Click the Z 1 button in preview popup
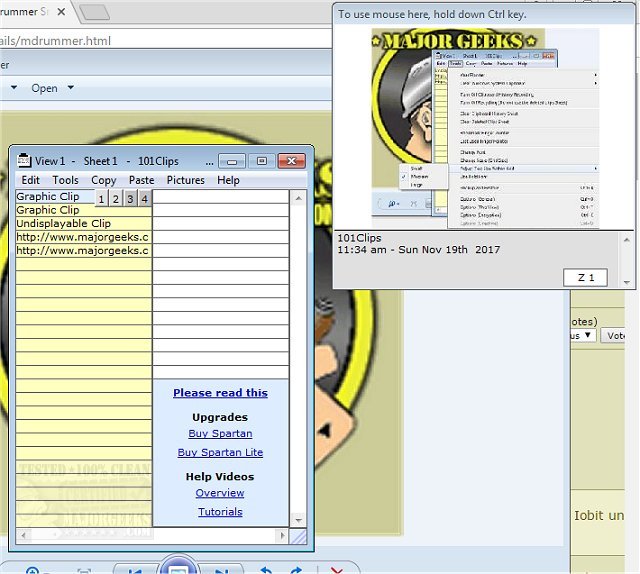The width and height of the screenshot is (640, 574). pyautogui.click(x=585, y=278)
